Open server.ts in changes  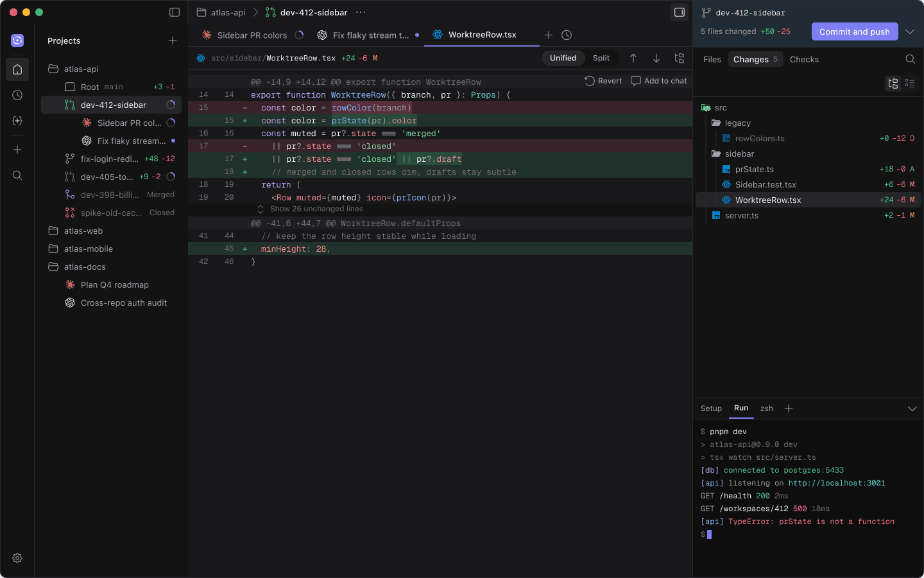(809, 215)
